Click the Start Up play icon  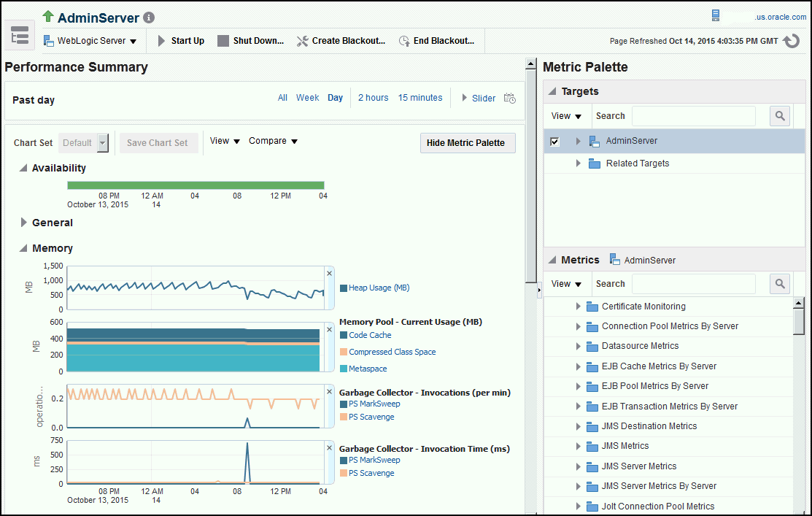[162, 41]
